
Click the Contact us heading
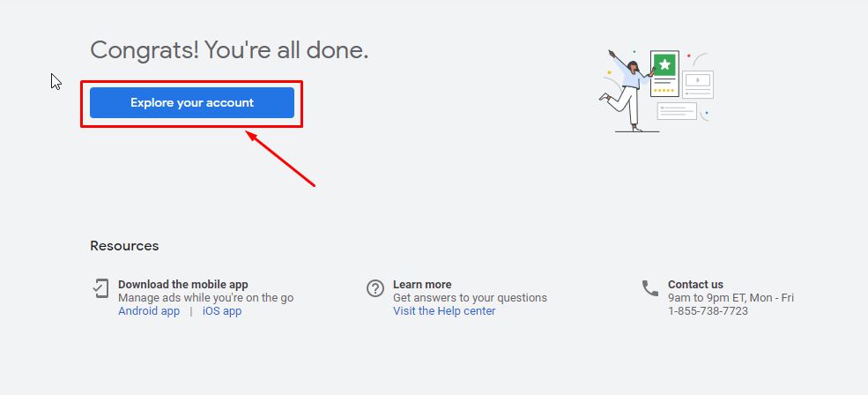[695, 285]
